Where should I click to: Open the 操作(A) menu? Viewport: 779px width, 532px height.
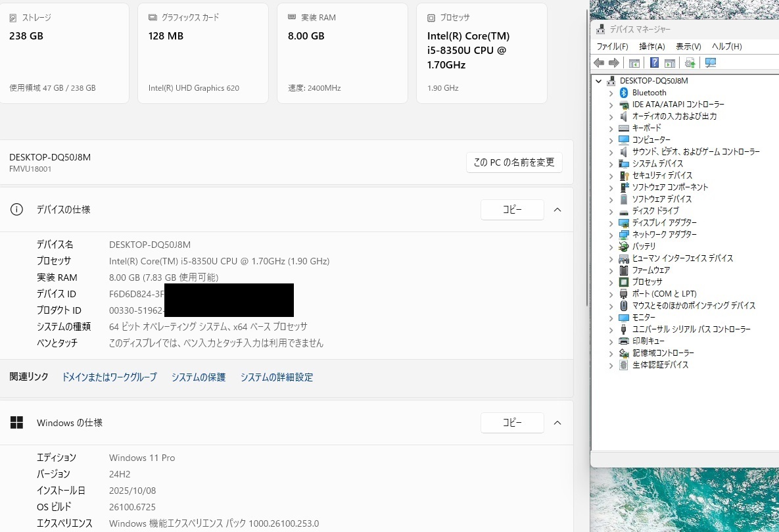(x=652, y=46)
